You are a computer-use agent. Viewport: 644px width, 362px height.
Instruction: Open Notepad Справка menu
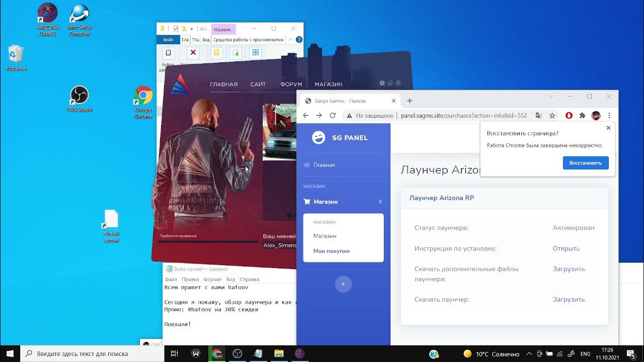(x=250, y=279)
